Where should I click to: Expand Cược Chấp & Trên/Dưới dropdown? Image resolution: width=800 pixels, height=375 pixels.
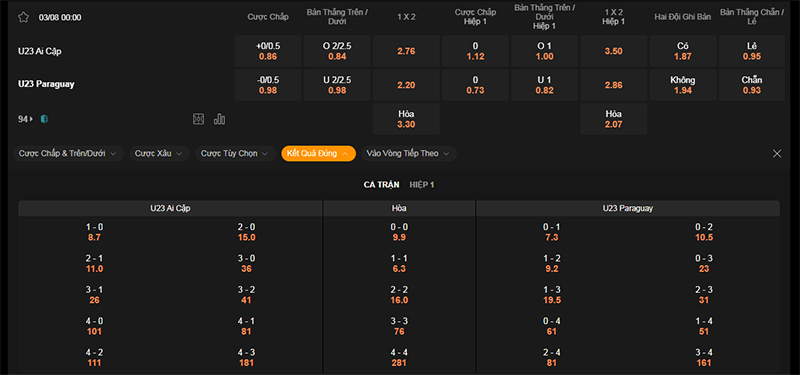(68, 154)
